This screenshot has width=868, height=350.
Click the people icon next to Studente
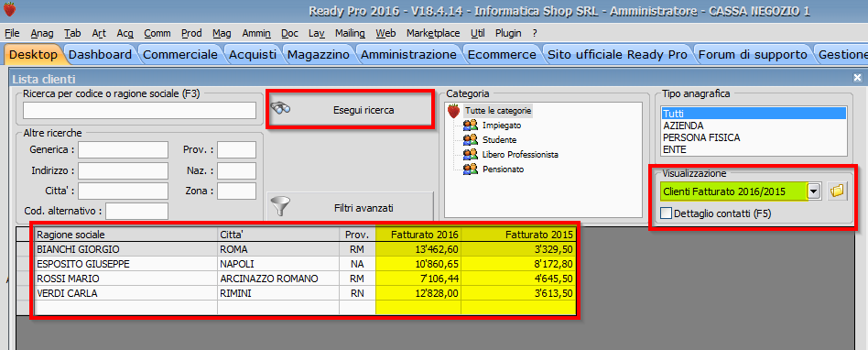pos(471,139)
